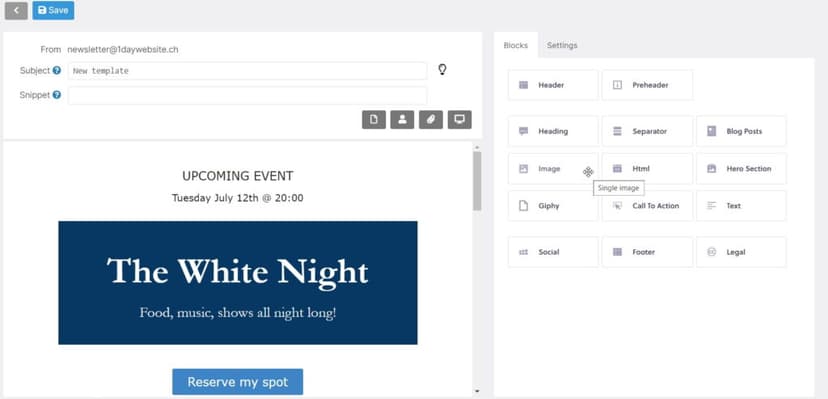The height and width of the screenshot is (399, 828).
Task: Click into the Snippet input field
Action: (x=247, y=96)
